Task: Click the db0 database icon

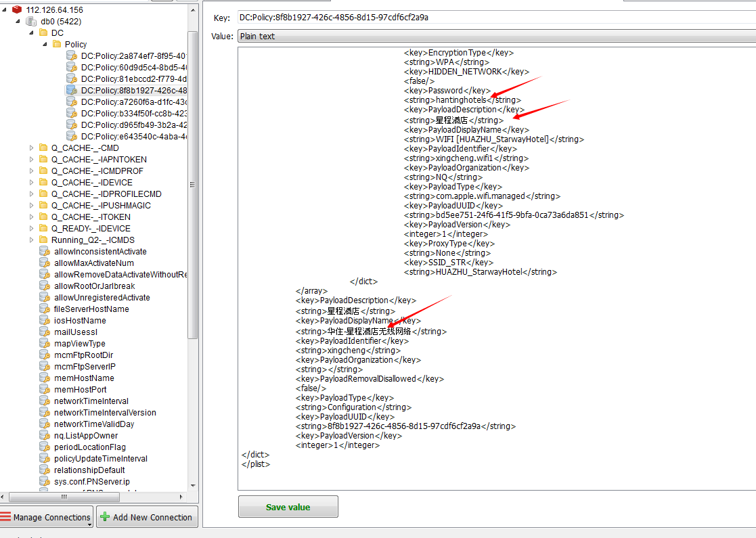Action: [x=31, y=21]
